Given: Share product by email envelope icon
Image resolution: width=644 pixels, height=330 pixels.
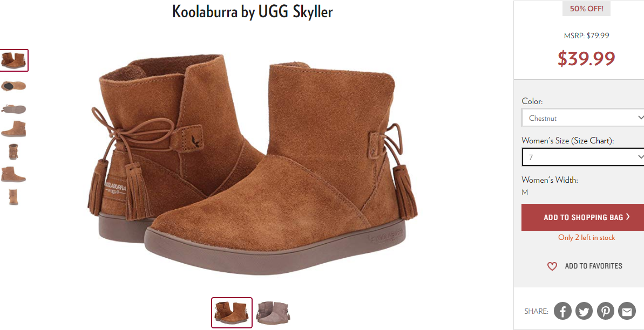Looking at the screenshot, I should tap(627, 311).
